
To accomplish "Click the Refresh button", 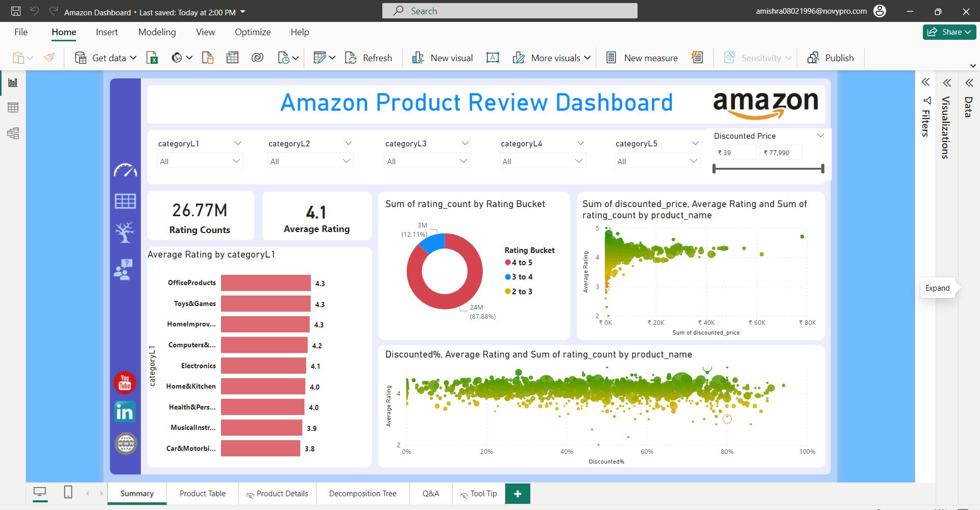I will pyautogui.click(x=369, y=58).
